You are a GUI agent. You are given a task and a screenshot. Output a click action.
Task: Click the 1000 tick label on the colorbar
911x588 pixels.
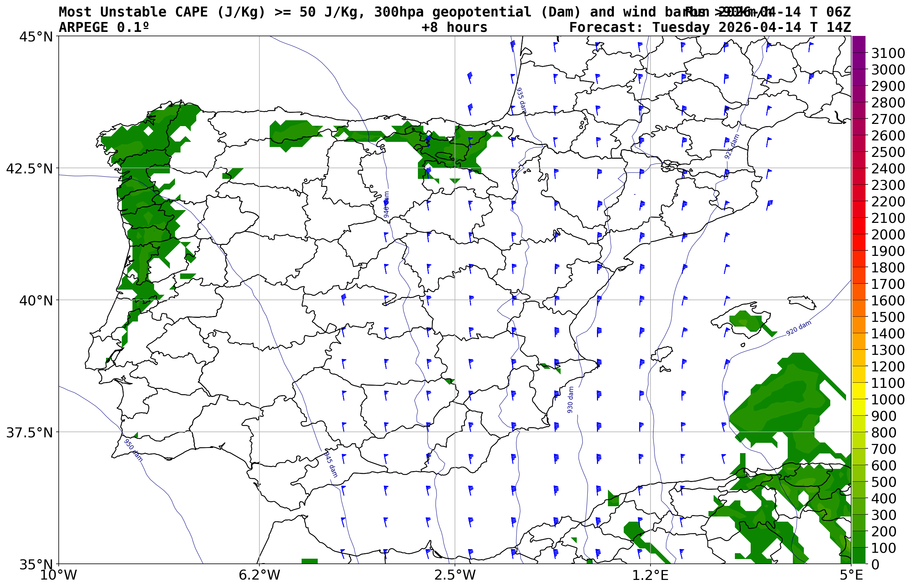click(888, 399)
